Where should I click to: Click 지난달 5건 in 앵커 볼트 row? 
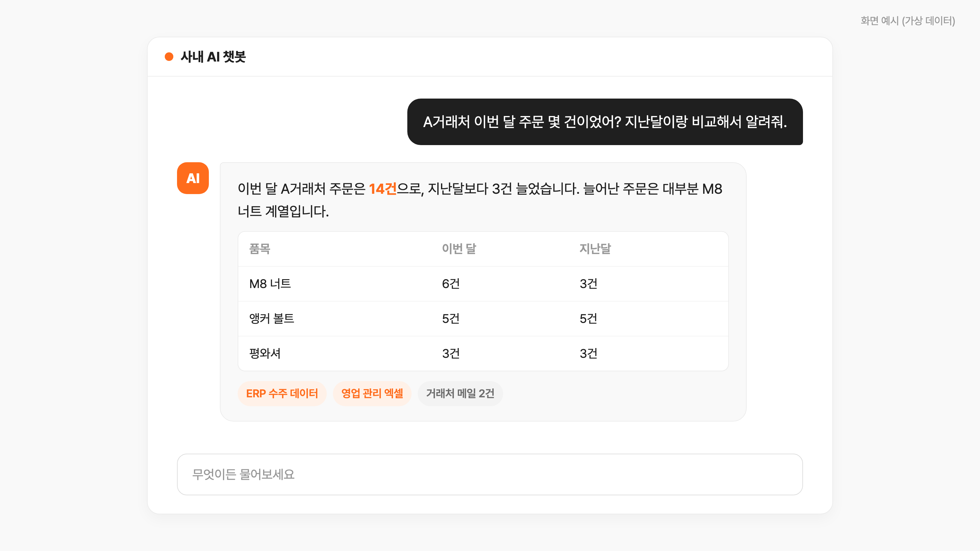point(589,318)
